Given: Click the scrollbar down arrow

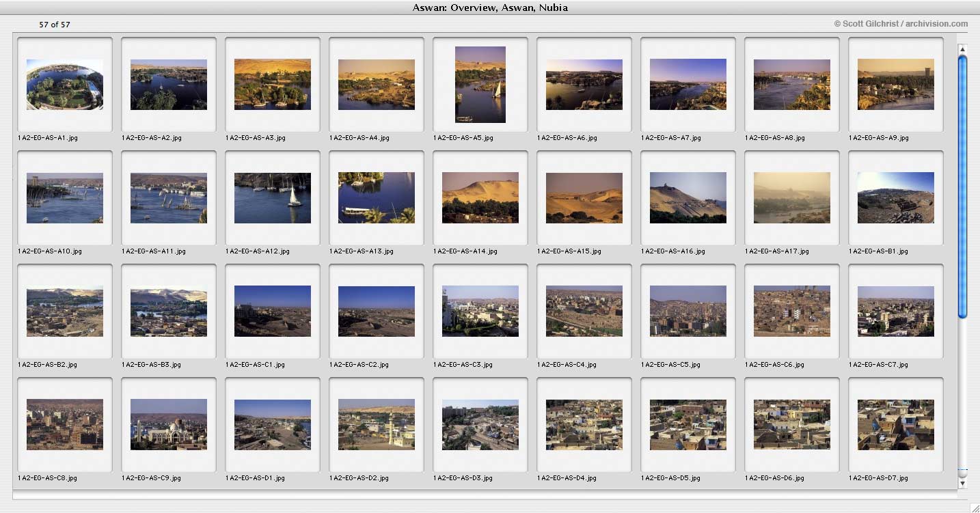Looking at the screenshot, I should click(x=962, y=483).
